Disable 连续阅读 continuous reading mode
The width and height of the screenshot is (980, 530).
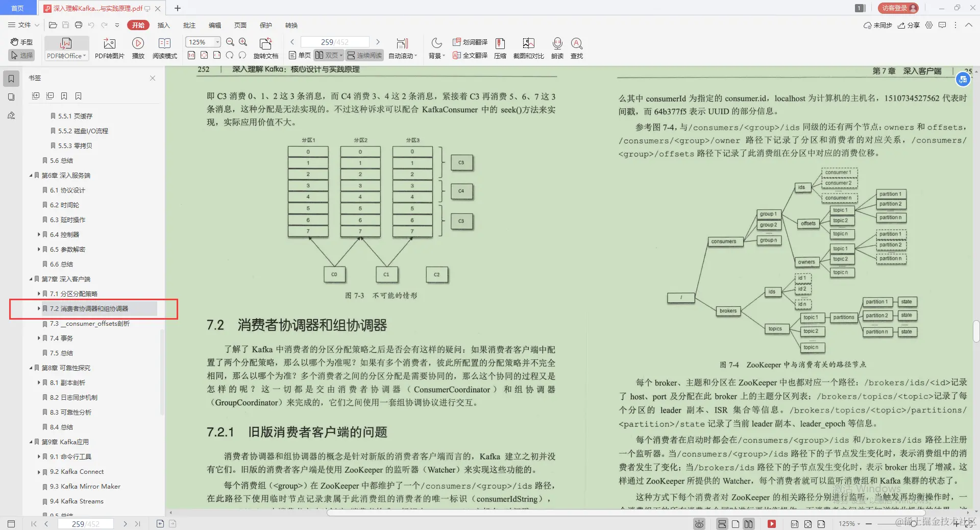coord(364,55)
